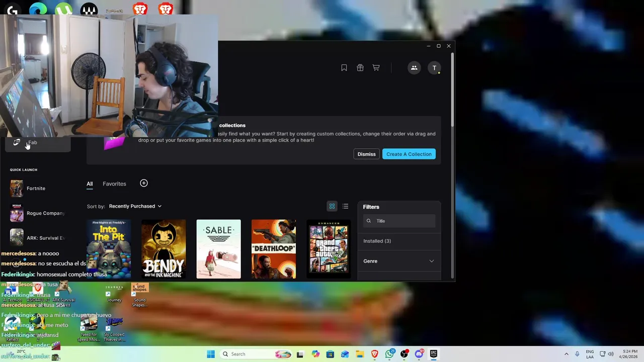Filter by Installed (3)
The width and height of the screenshot is (644, 362).
pyautogui.click(x=377, y=241)
